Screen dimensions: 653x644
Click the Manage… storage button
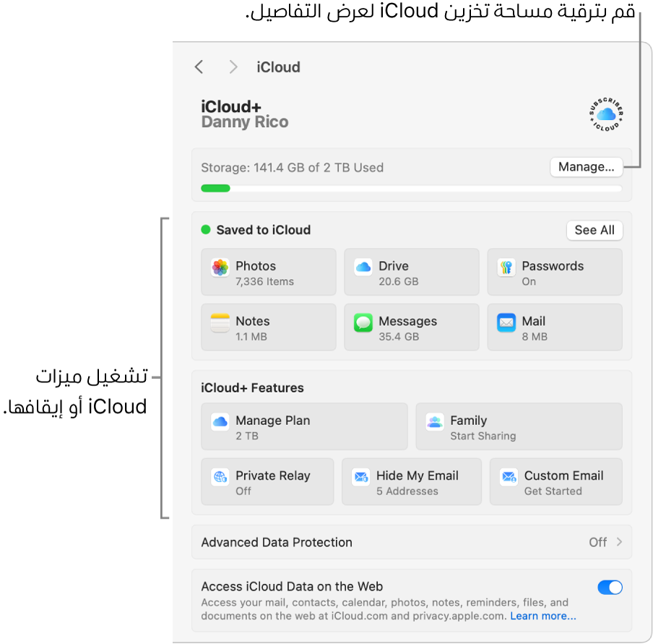(586, 167)
